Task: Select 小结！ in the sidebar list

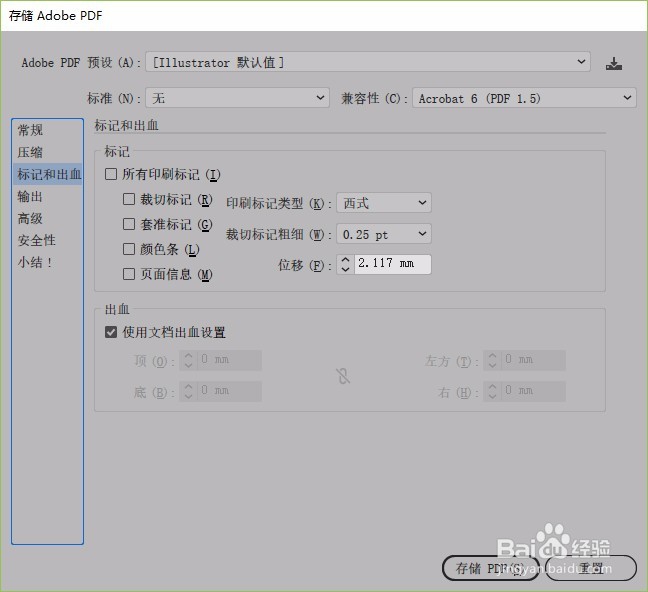Action: point(48,262)
